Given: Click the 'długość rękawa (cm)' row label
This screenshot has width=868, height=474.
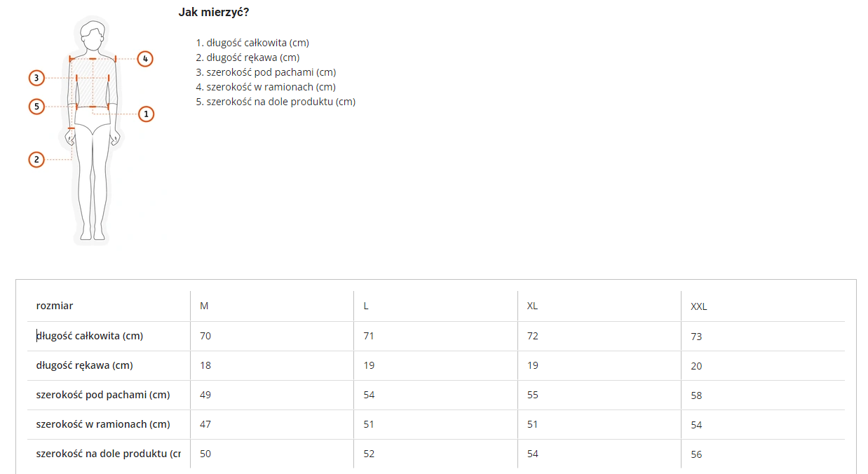Looking at the screenshot, I should pyautogui.click(x=85, y=365).
